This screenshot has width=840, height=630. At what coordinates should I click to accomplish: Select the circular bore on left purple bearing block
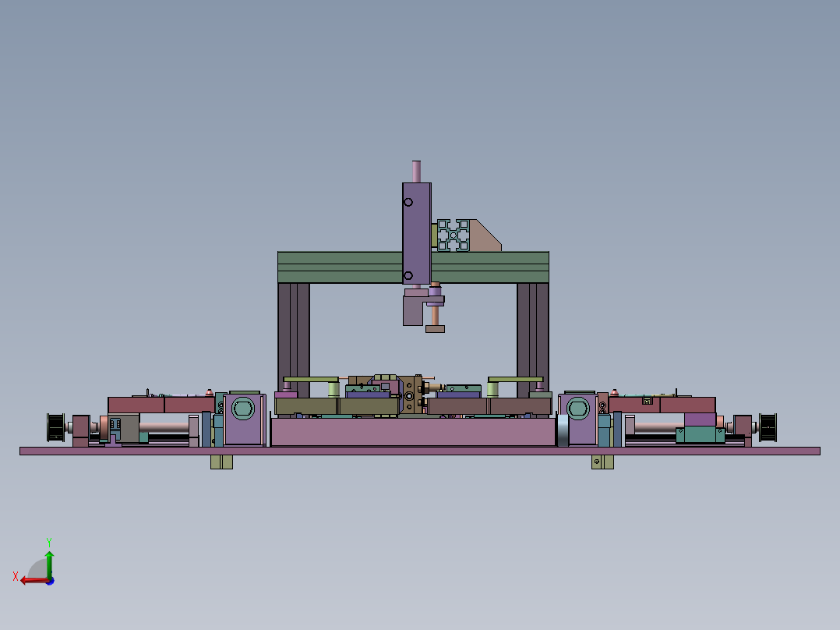[x=243, y=409]
